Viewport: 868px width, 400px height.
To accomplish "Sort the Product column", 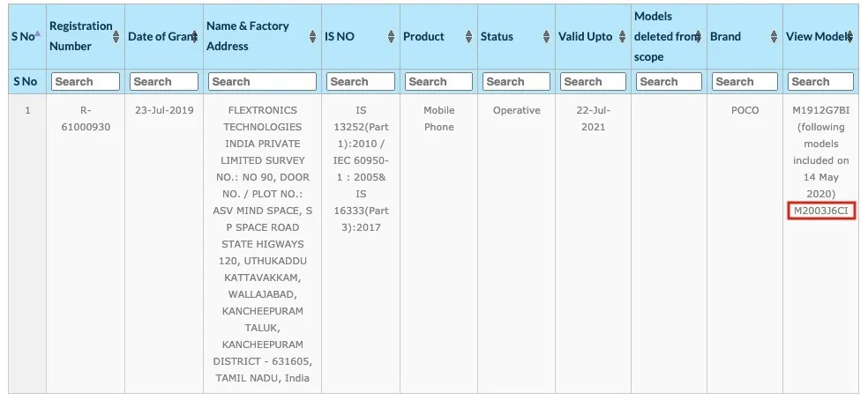I will (x=468, y=37).
